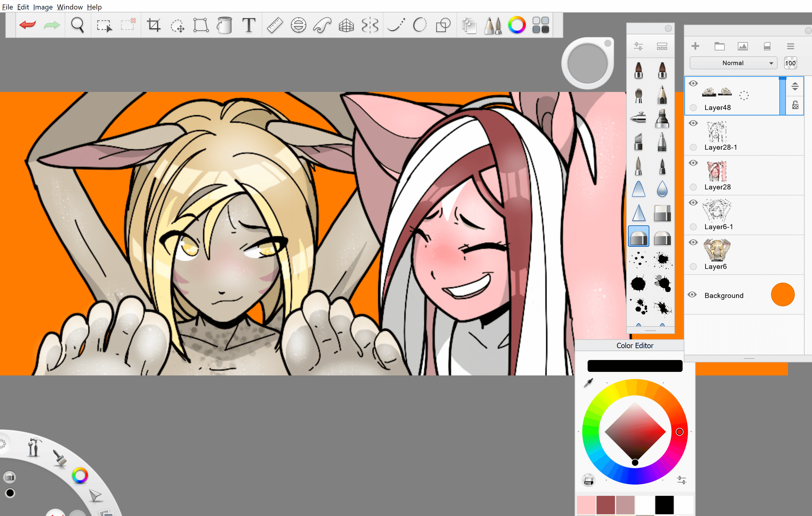Viewport: 812px width, 516px height.
Task: Toggle visibility of Layer28
Action: (693, 163)
